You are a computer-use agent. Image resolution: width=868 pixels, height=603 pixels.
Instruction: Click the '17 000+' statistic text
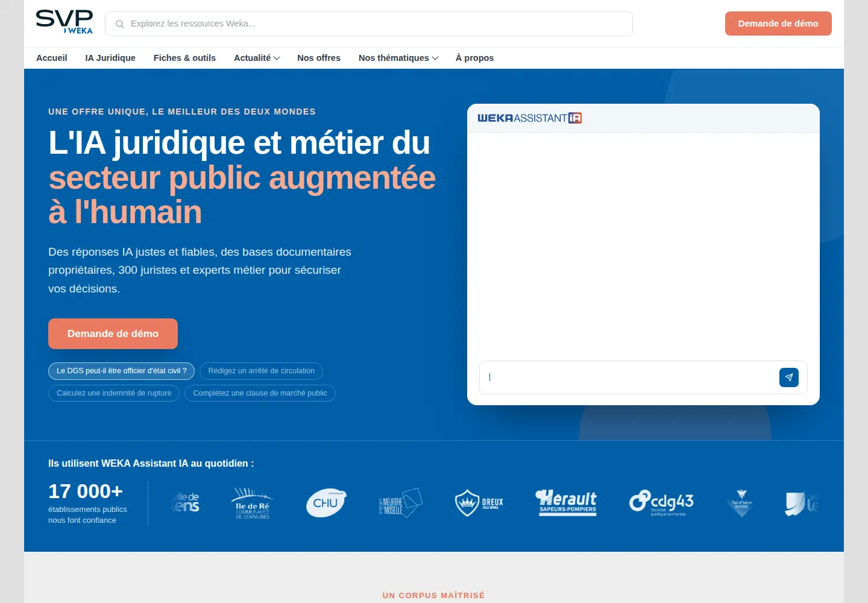pos(86,491)
